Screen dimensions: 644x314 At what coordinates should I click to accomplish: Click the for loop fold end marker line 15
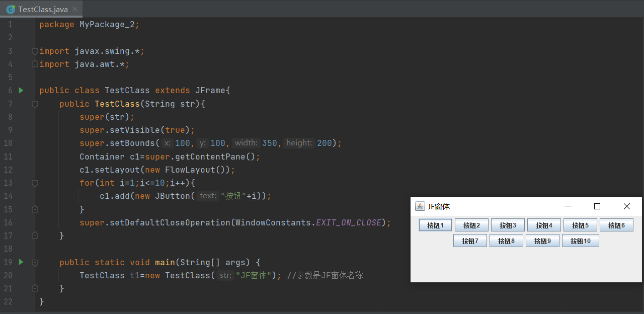coord(35,209)
